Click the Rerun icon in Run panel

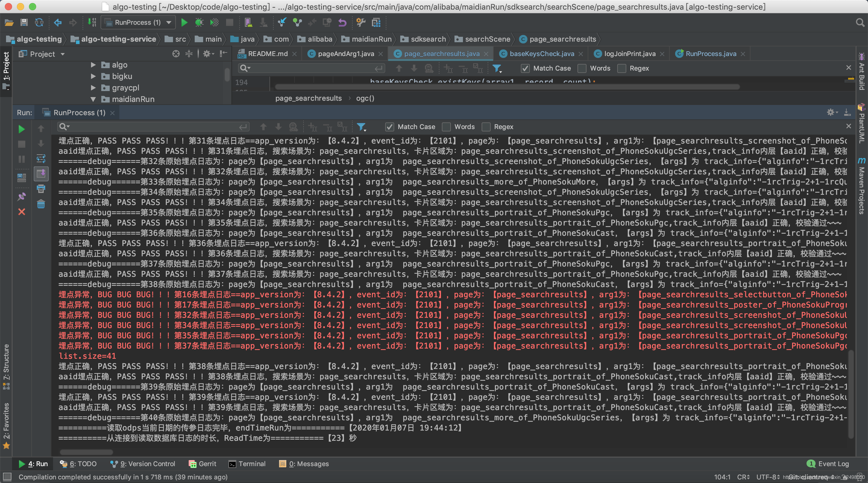(x=22, y=129)
